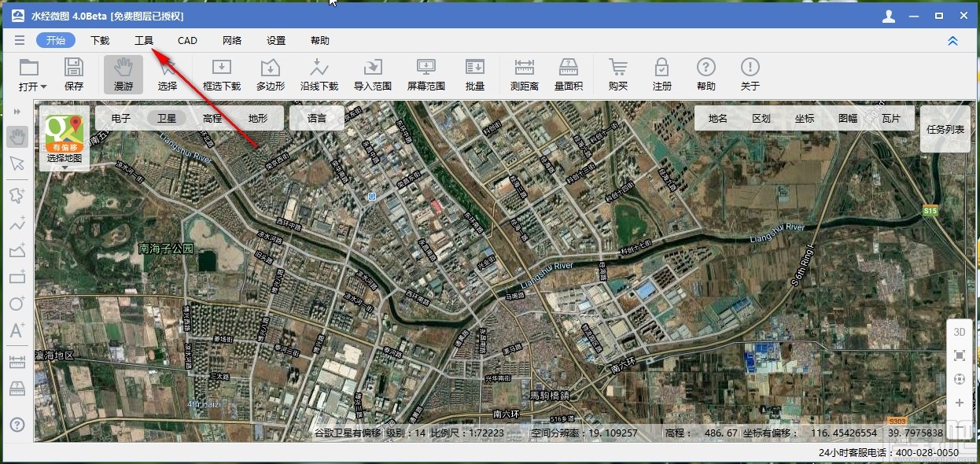Switch map to 地形 layer
The width and height of the screenshot is (980, 464).
(258, 119)
